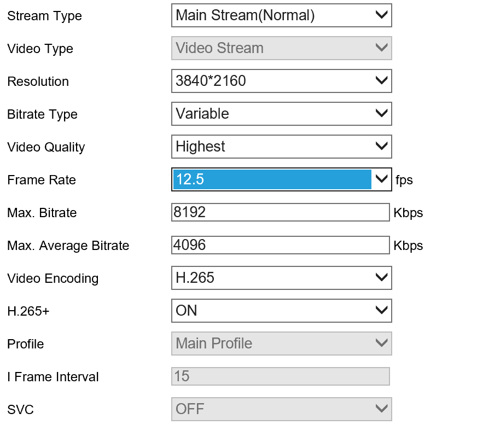Click the Main Profile dropdown
The image size is (477, 448).
[281, 344]
